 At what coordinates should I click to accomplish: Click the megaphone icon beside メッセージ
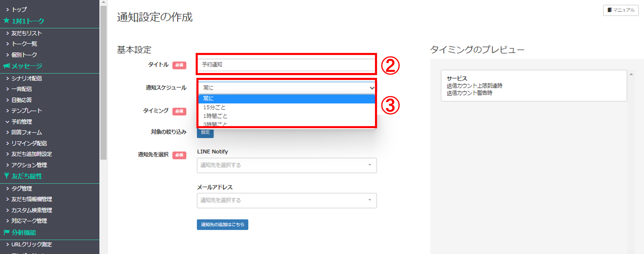click(x=6, y=66)
